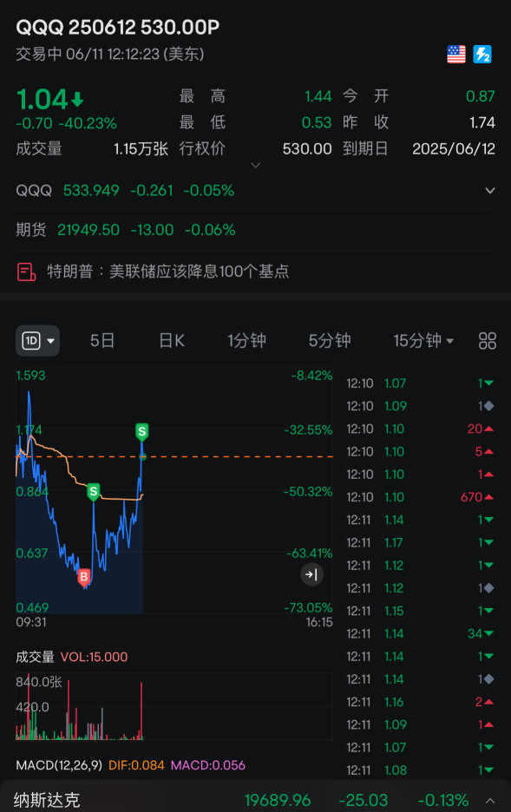Tap the 12:11 trade row with 34 volume
511x812 pixels.
(420, 634)
